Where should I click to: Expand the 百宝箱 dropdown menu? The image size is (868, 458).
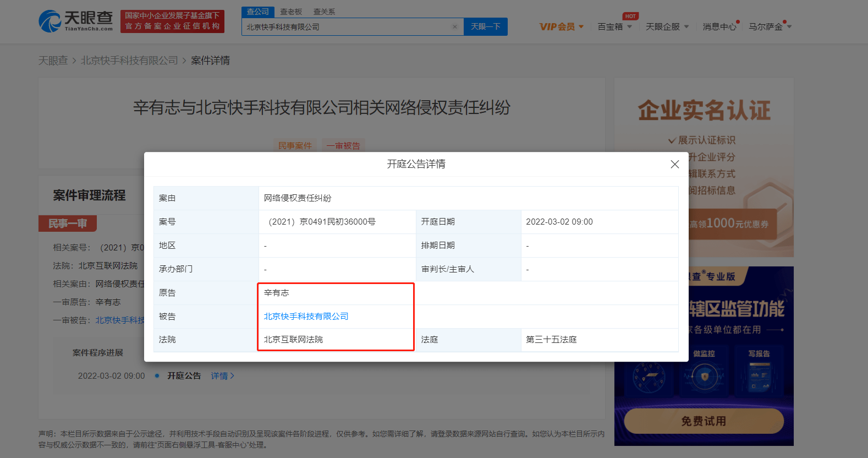614,26
